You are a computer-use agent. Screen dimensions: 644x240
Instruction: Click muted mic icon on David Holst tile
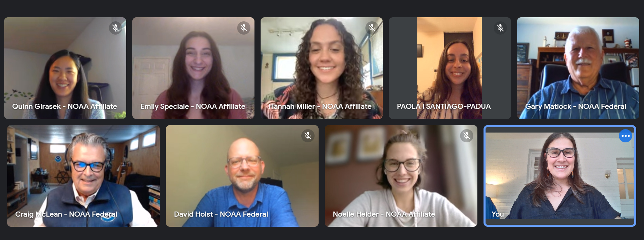308,136
